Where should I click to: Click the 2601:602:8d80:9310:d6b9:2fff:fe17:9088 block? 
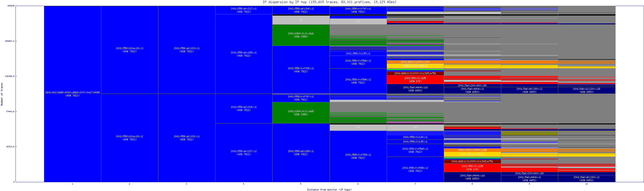(73, 94)
